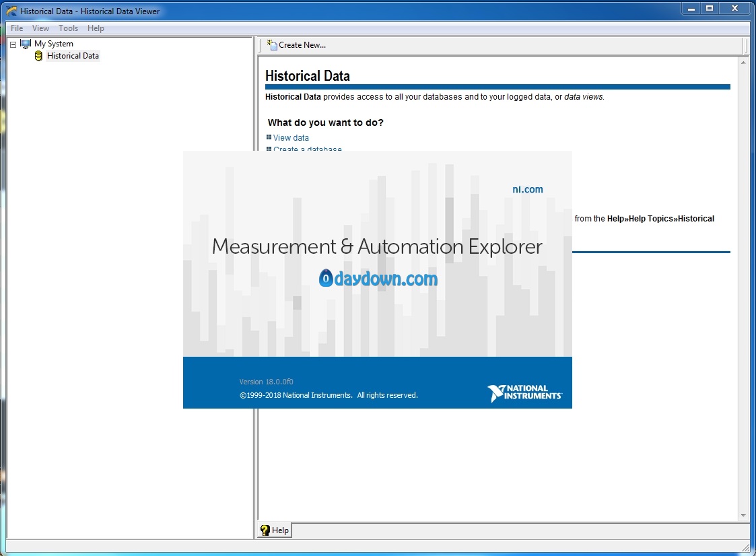The height and width of the screenshot is (556, 756).
Task: Click the scrollbar up arrow in content pane
Action: pos(743,62)
